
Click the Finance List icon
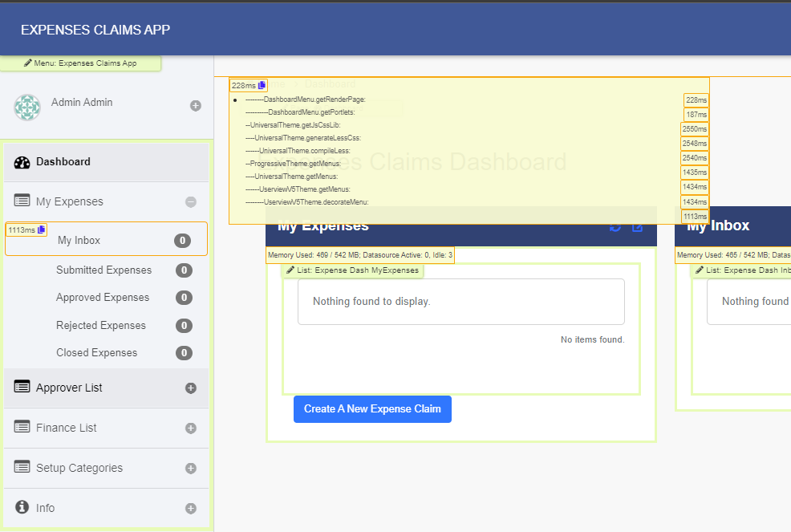[22, 427]
